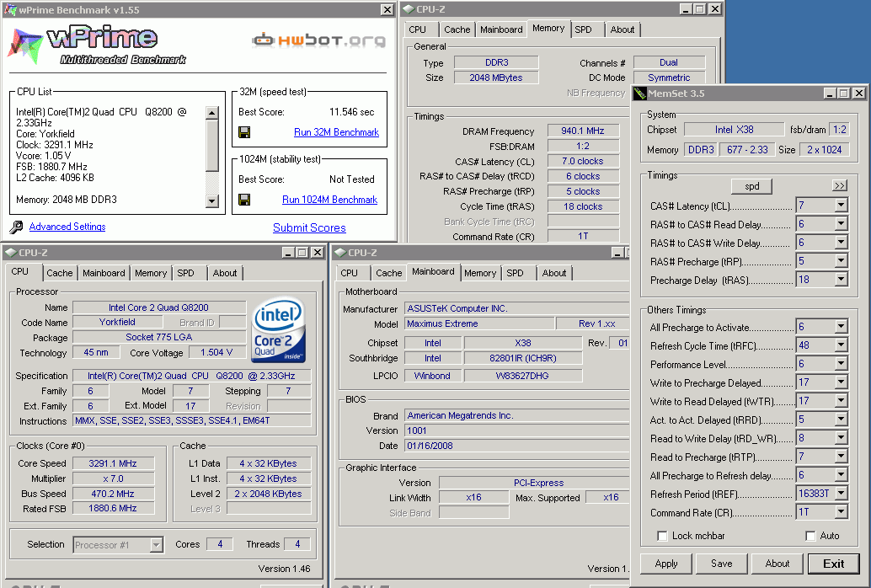Screen dimensions: 871x588
Task: Click the Advanced Settings wrench icon
Action: pos(17,227)
